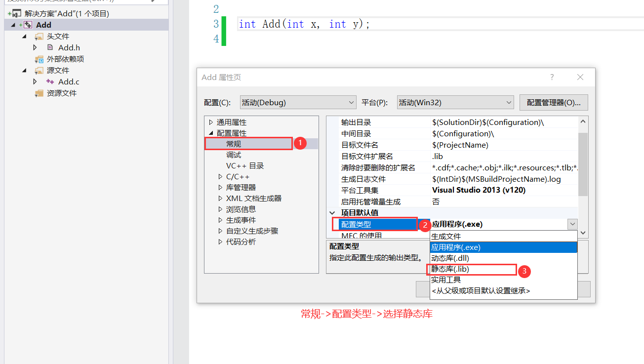
Task: Click the 资源文件 folder icon
Action: point(39,93)
